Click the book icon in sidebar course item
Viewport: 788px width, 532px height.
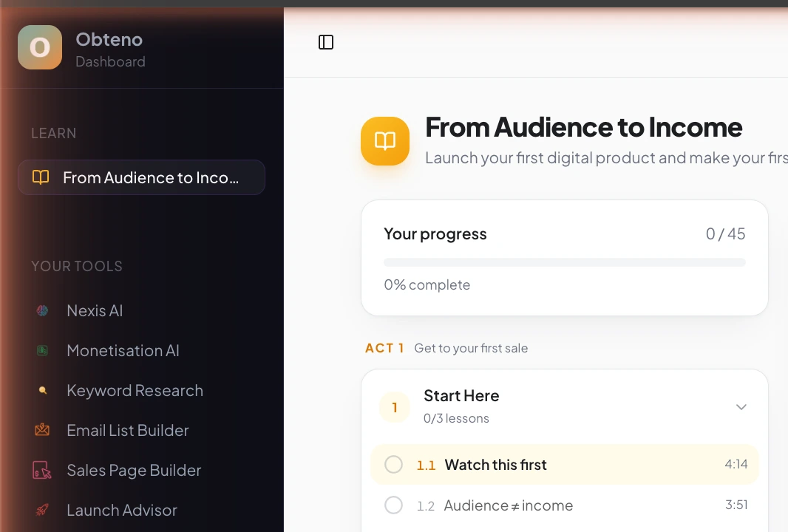tap(41, 177)
